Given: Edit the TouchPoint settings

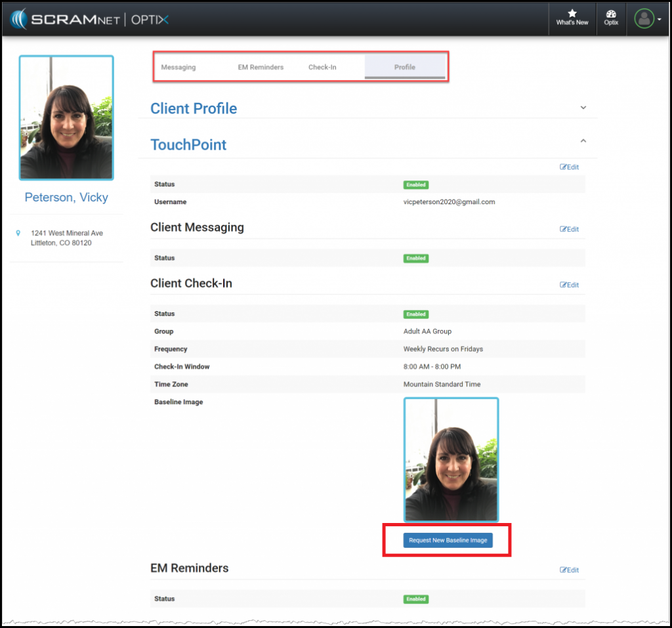Looking at the screenshot, I should tap(569, 167).
